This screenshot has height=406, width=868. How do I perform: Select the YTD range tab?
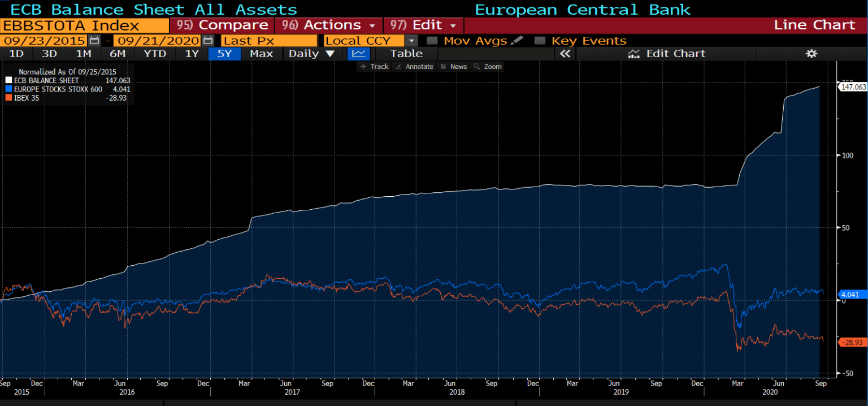[x=155, y=54]
